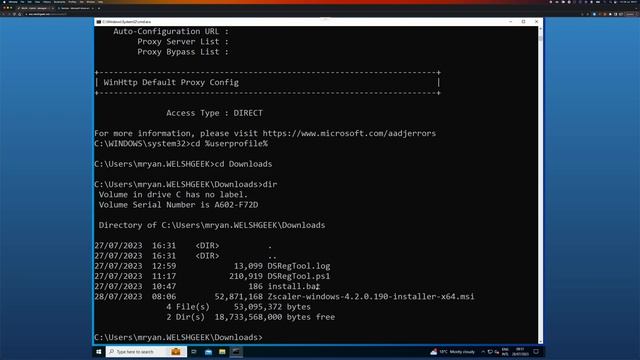Click the file size 210,919
The image size is (640, 360).
(246, 276)
